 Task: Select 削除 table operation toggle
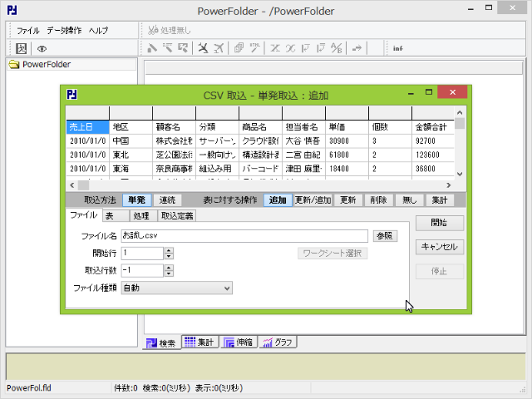pos(378,200)
